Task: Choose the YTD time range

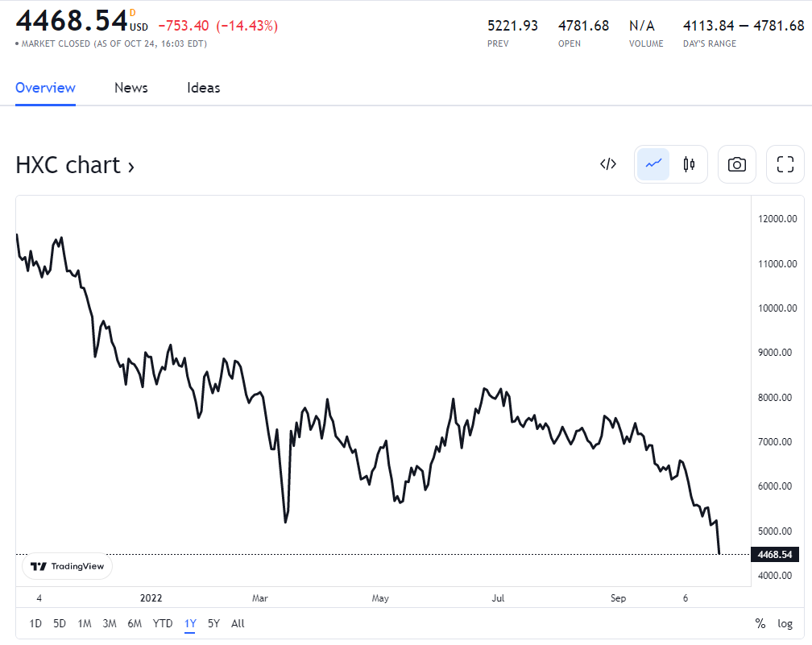Action: tap(163, 623)
